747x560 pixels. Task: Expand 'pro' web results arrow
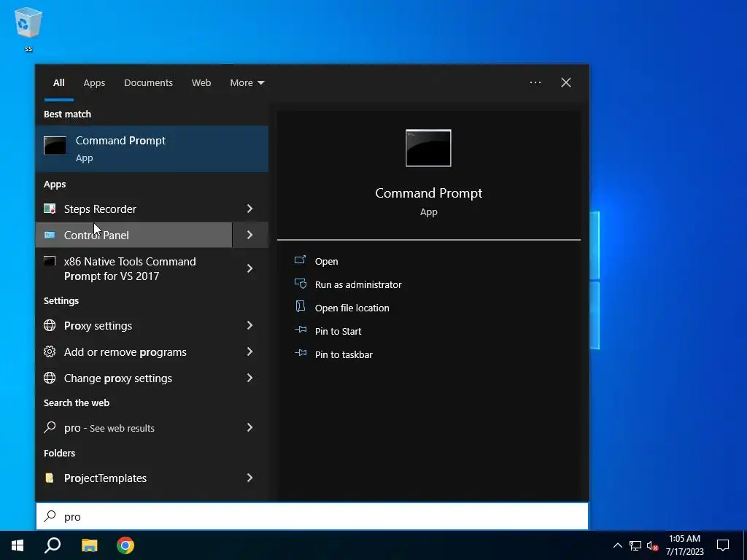click(249, 427)
